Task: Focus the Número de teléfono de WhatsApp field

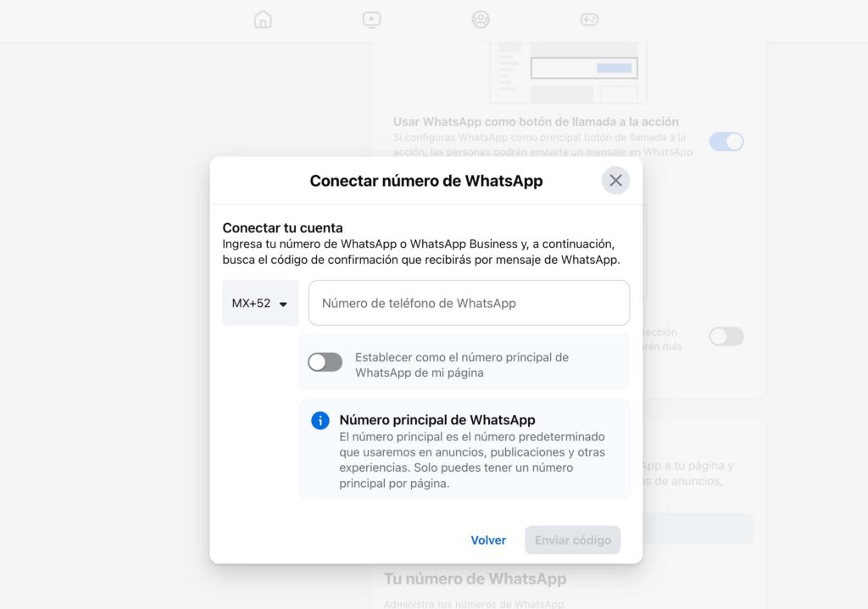Action: (469, 303)
